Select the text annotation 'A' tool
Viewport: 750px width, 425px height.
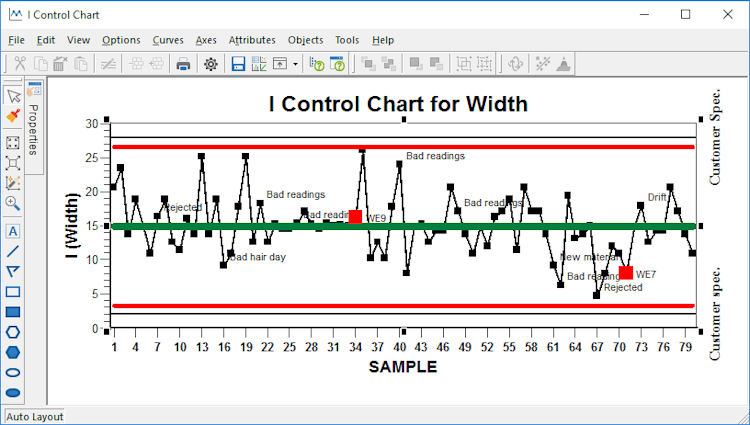(x=13, y=231)
